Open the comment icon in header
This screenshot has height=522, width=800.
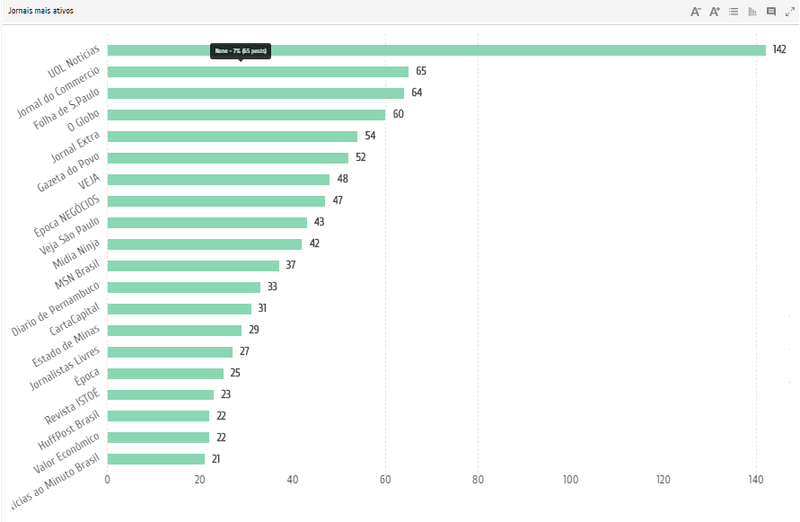click(x=771, y=12)
